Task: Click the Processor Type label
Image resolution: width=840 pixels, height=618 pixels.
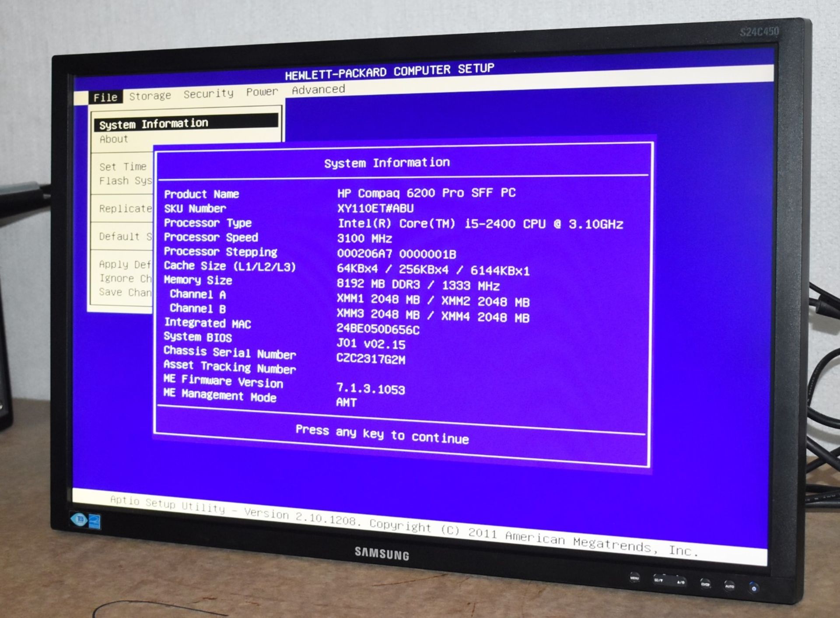Action: click(x=208, y=223)
